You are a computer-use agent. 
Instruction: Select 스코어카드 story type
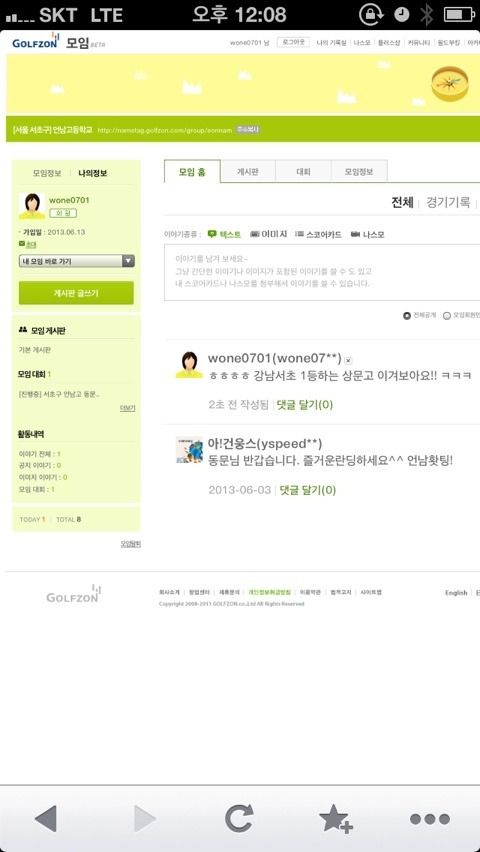tap(319, 235)
